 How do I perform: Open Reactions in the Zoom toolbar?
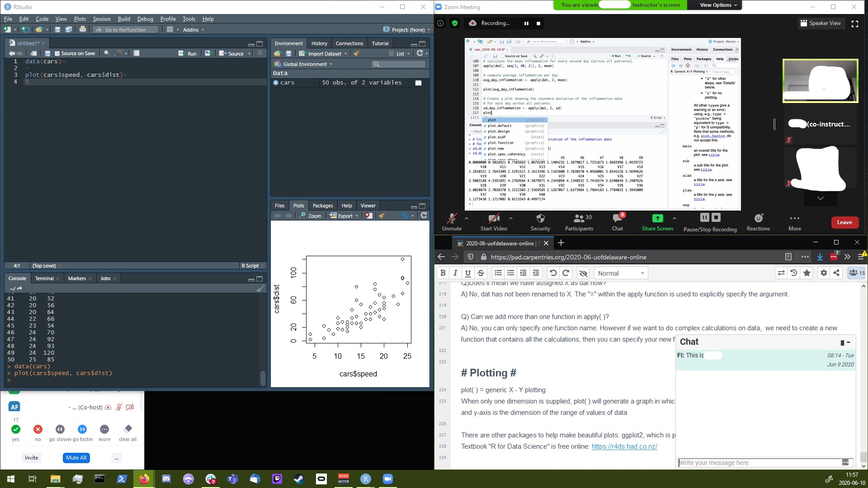pos(758,221)
